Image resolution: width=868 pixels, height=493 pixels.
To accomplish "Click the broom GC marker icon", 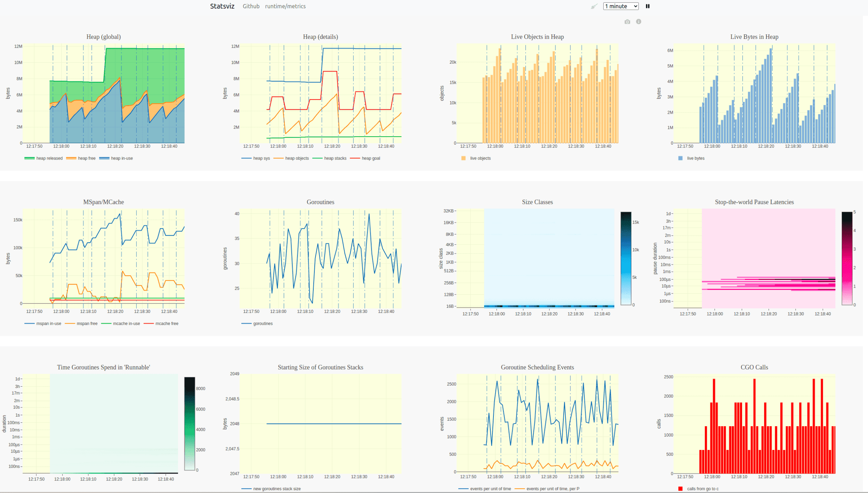I will click(594, 6).
